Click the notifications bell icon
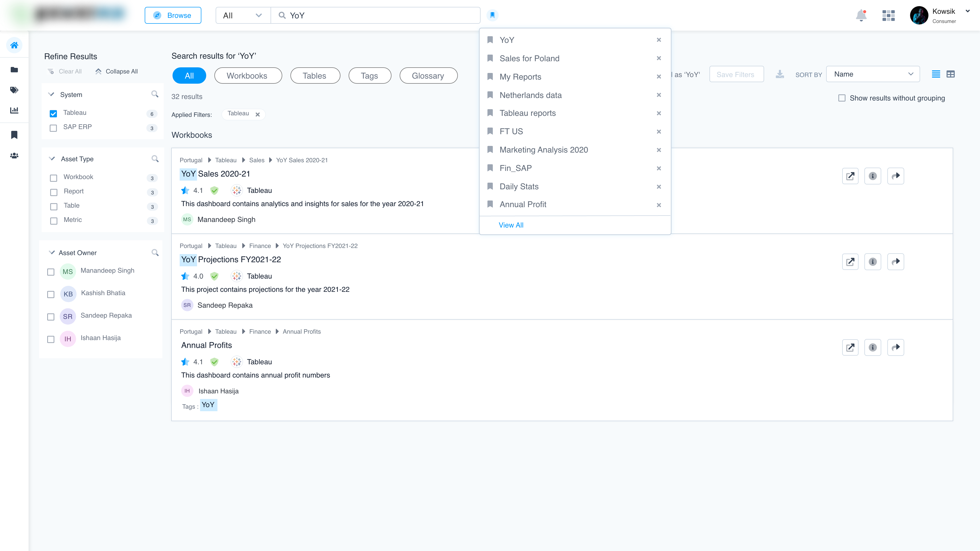 point(861,16)
